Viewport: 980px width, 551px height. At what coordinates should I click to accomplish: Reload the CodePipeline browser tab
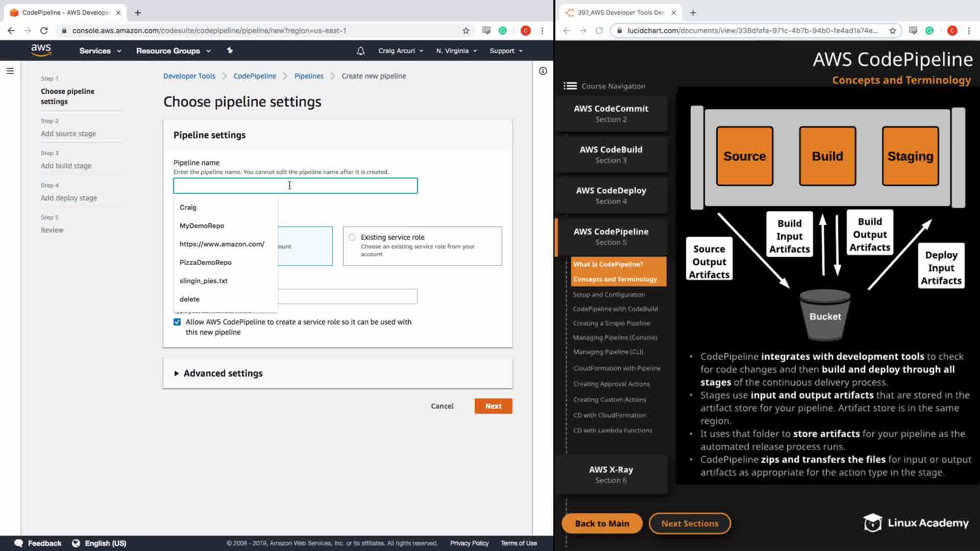(44, 31)
